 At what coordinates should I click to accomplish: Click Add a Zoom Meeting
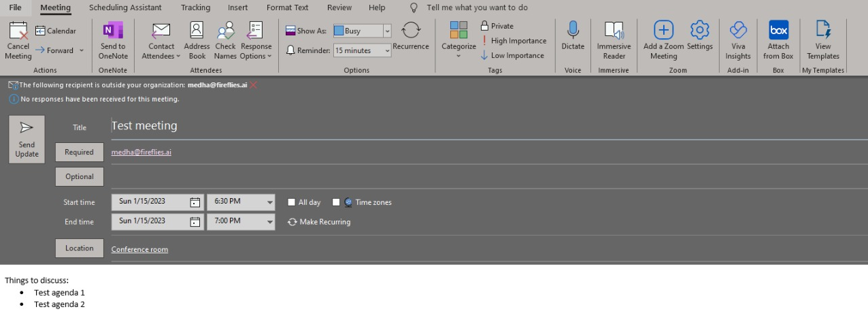[x=663, y=41]
